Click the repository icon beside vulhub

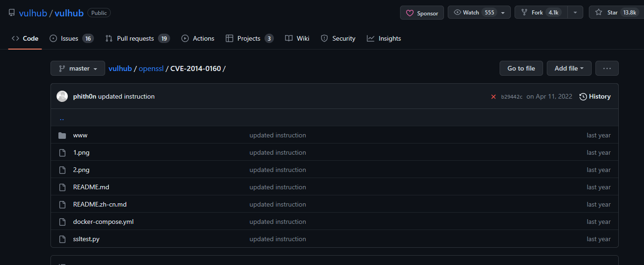pos(12,13)
